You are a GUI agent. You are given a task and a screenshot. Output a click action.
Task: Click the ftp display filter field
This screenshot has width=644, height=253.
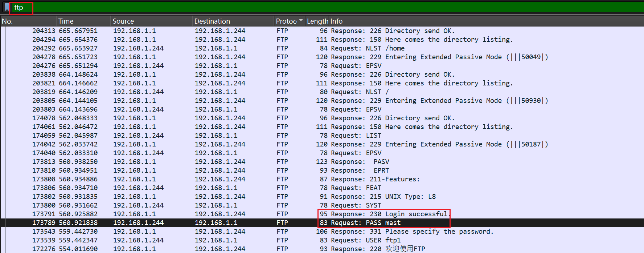(x=218, y=8)
